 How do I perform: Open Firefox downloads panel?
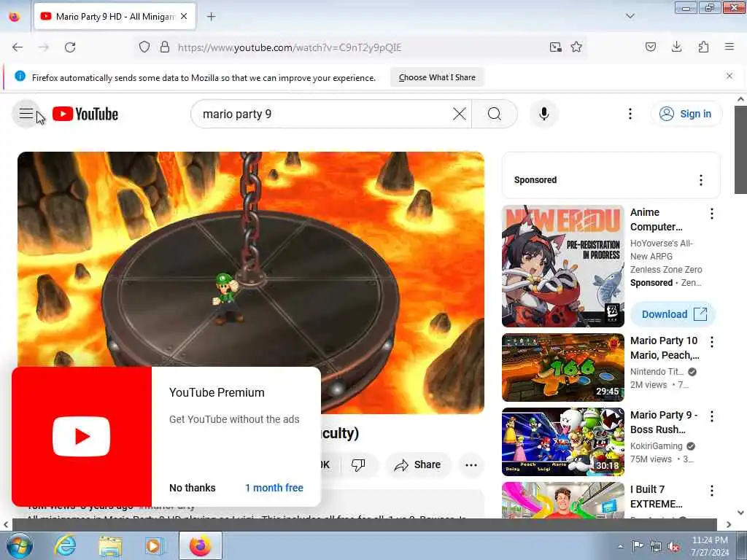(x=676, y=47)
